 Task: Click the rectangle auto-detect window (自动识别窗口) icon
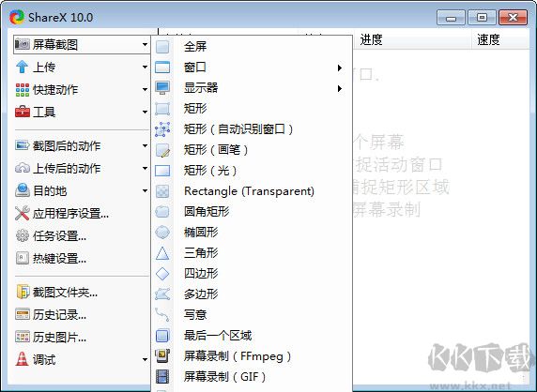(162, 129)
